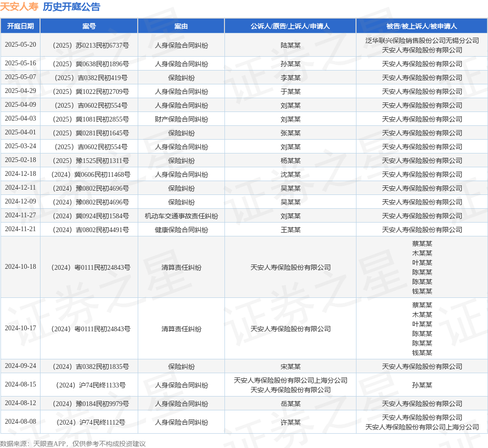Select plaintiff 杨某某

point(291,161)
